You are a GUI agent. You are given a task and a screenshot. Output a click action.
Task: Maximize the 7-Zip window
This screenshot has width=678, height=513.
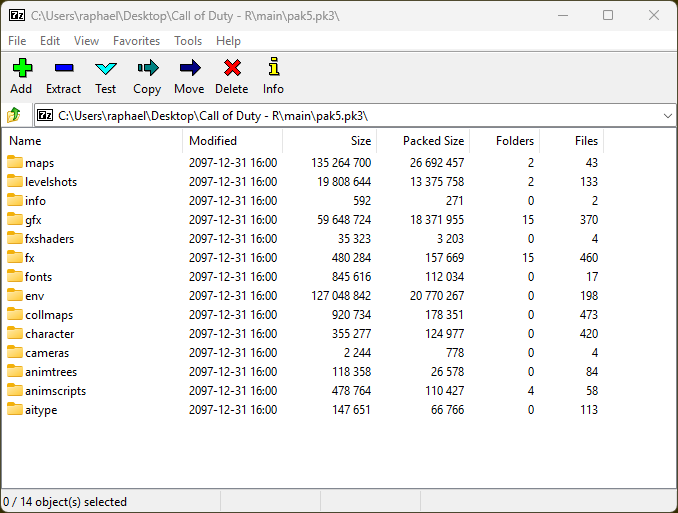tap(608, 16)
